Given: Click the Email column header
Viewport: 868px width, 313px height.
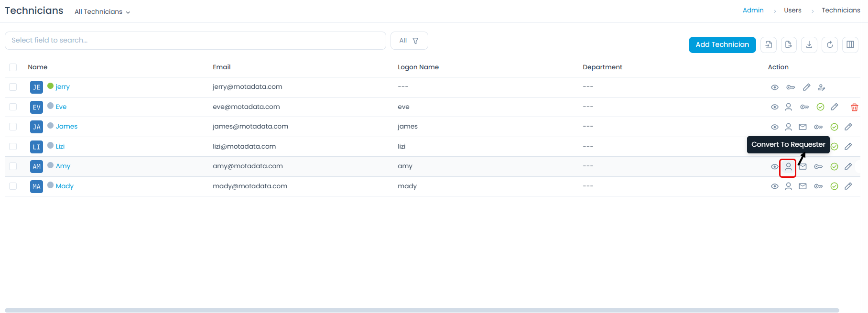Looking at the screenshot, I should pos(222,67).
